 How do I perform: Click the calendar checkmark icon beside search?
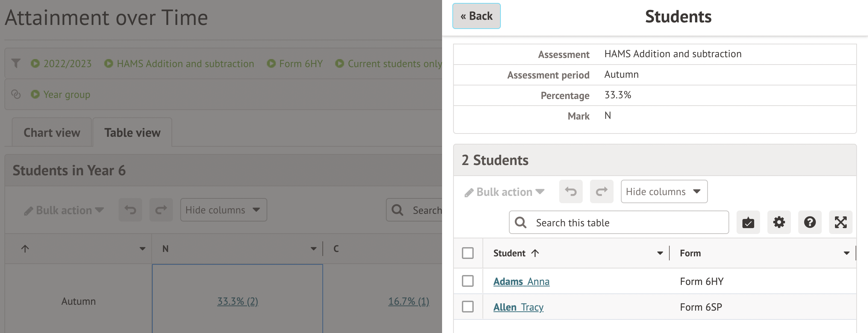748,222
